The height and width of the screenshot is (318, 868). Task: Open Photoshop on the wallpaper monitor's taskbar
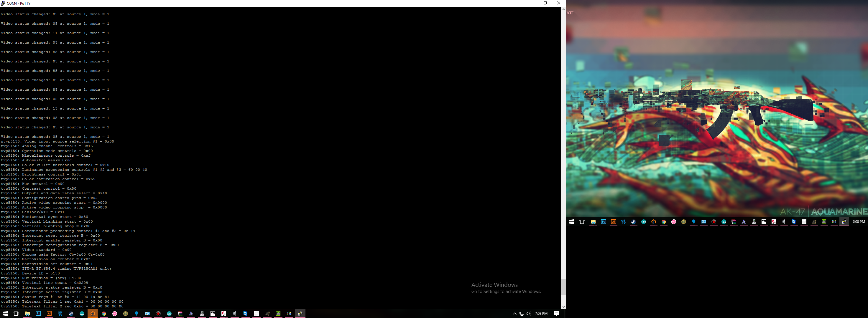pos(604,222)
